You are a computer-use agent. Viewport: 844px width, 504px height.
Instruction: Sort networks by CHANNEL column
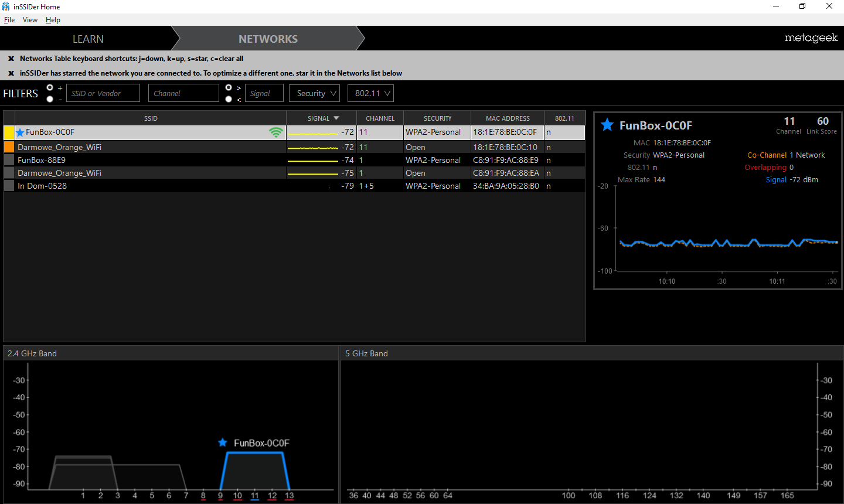point(380,118)
